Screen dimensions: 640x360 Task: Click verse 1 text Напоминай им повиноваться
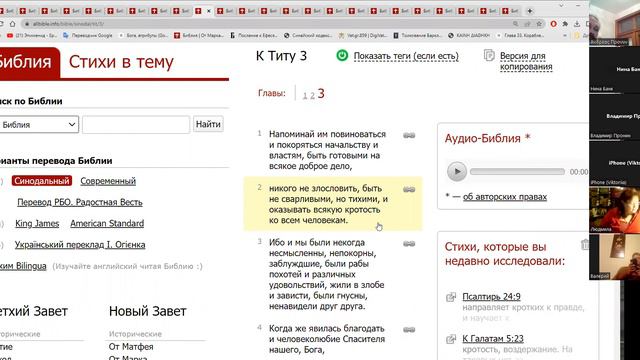[x=327, y=150]
